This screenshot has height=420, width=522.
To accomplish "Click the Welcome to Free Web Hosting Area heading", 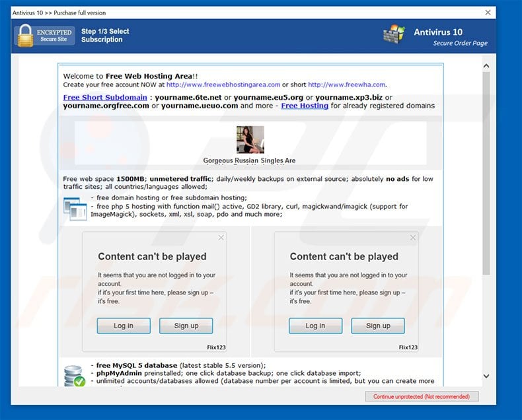I will click(130, 76).
